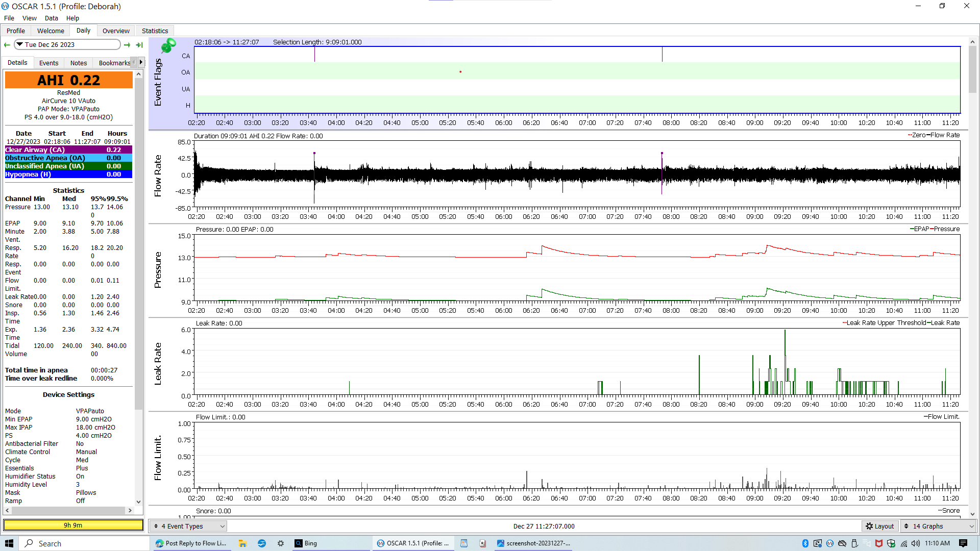This screenshot has width=980, height=551.
Task: Go to the previous day arrow
Action: [x=7, y=45]
